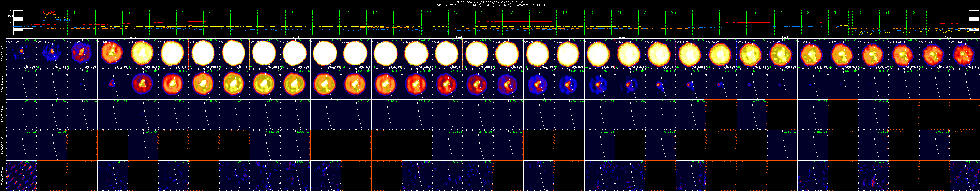View the 50-100 keV image for the 05:37:36 interval
Viewport: 980px width, 191px height.
tap(873, 175)
